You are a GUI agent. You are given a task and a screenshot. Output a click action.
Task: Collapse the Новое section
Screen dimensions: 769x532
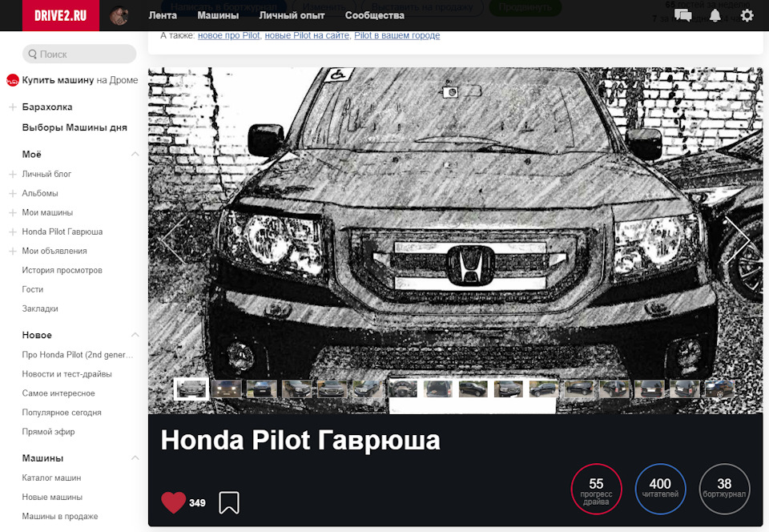pos(135,335)
